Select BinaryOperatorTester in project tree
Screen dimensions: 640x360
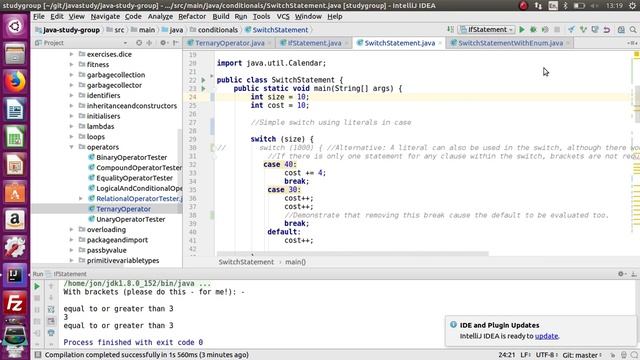[x=131, y=157]
